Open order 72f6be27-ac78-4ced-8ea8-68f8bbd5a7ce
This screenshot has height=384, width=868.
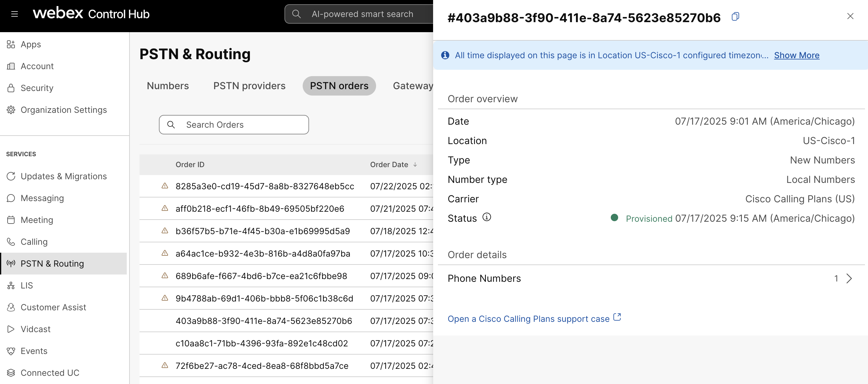[x=262, y=366]
